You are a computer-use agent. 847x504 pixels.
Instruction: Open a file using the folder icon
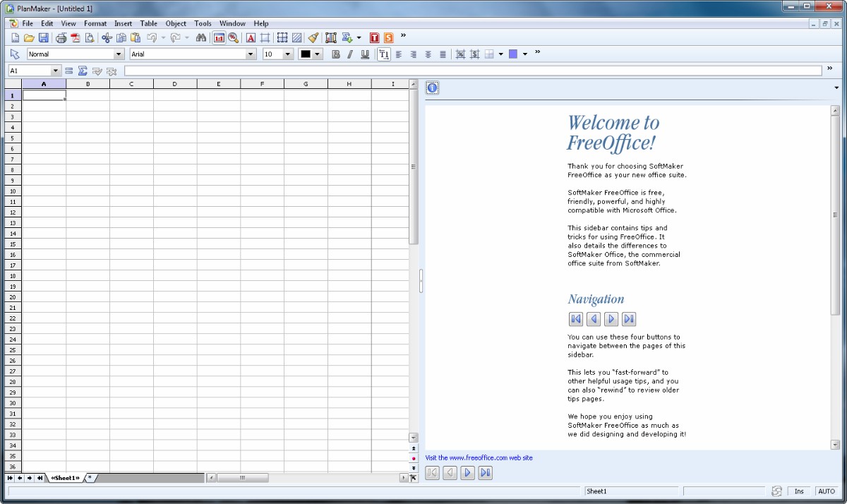click(29, 37)
